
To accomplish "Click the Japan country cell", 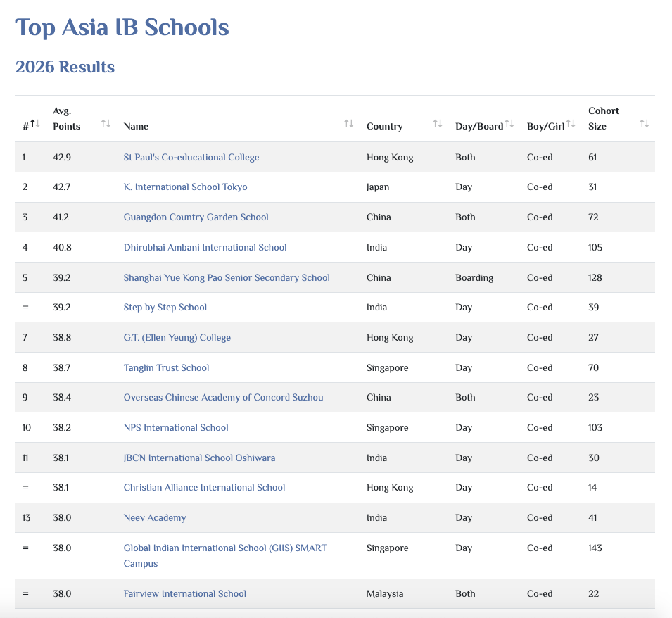I will [378, 187].
